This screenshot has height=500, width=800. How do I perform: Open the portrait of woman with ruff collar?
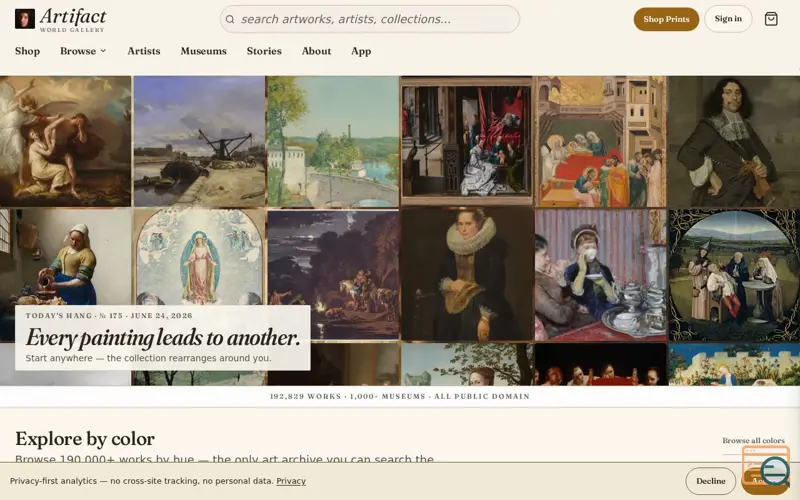coord(467,274)
